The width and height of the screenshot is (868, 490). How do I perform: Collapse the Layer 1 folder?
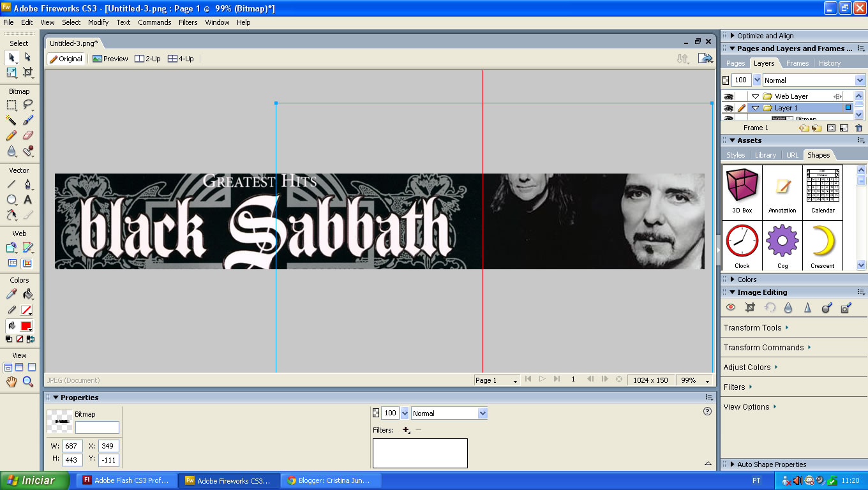[755, 108]
